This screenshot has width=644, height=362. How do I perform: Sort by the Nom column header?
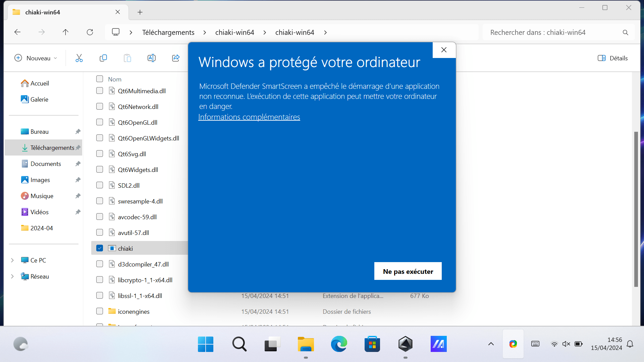click(x=115, y=79)
